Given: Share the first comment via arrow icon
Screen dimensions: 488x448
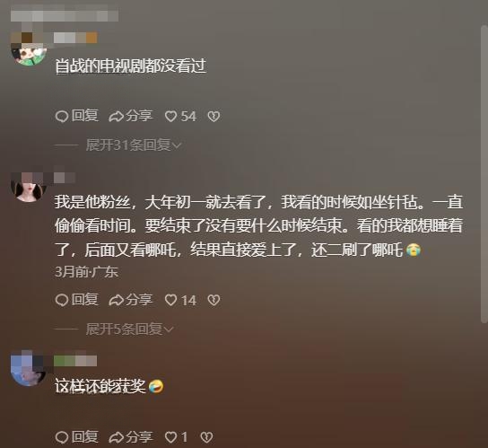Looking at the screenshot, I should pyautogui.click(x=130, y=116).
